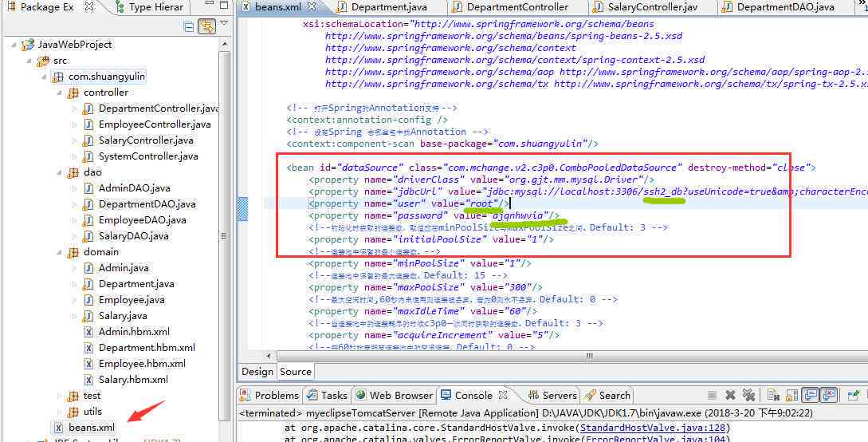The image size is (868, 442).
Task: Open the DepartmentDAO.java editor tab
Action: pos(780,7)
